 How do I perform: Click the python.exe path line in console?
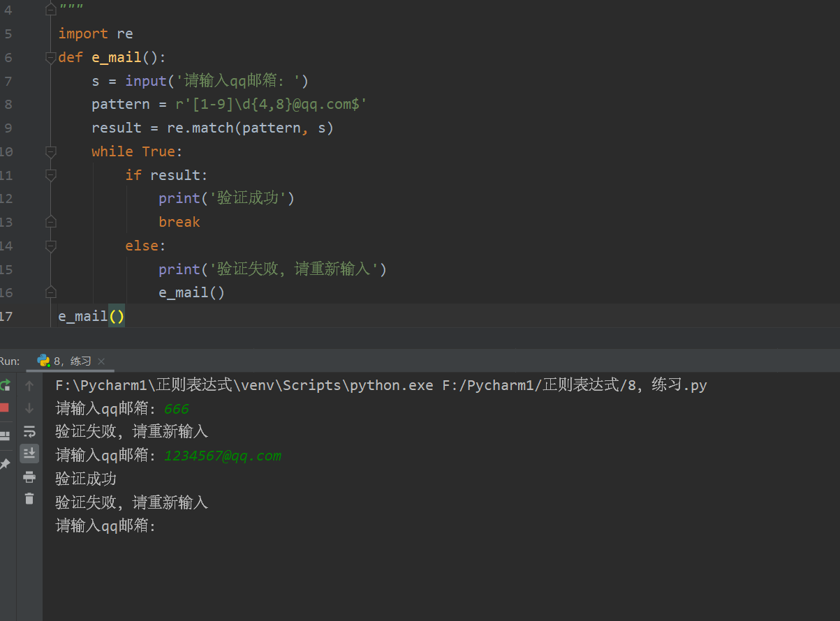point(381,385)
